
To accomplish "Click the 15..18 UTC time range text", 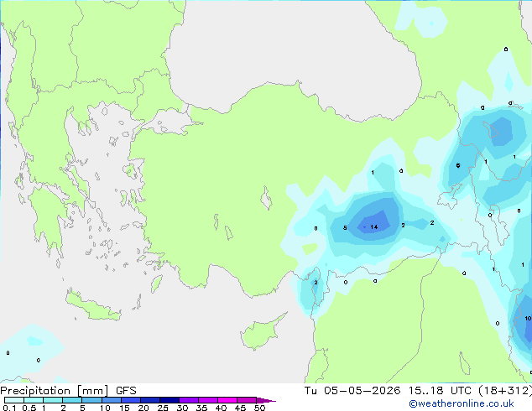I will pos(425,391).
